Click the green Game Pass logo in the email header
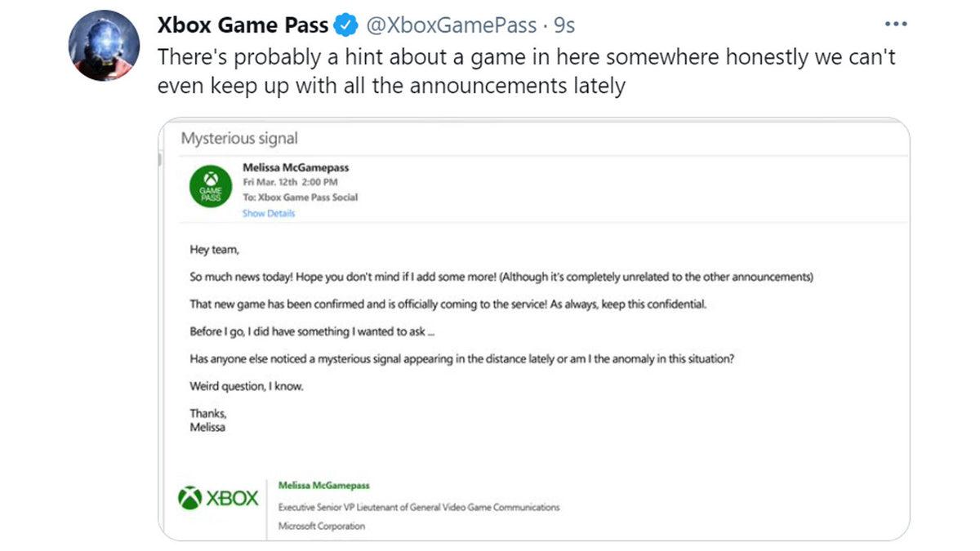980x551 pixels. pyautogui.click(x=210, y=188)
